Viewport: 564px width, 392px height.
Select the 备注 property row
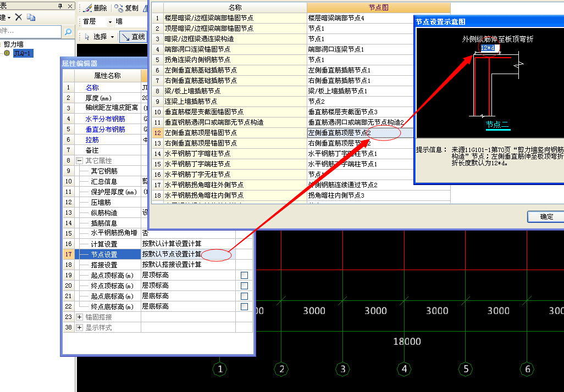click(108, 150)
